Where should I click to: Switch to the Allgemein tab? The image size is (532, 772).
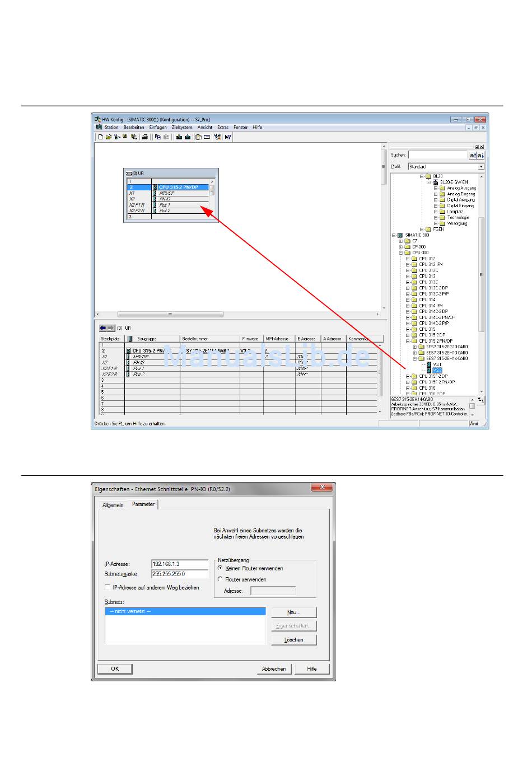[113, 505]
